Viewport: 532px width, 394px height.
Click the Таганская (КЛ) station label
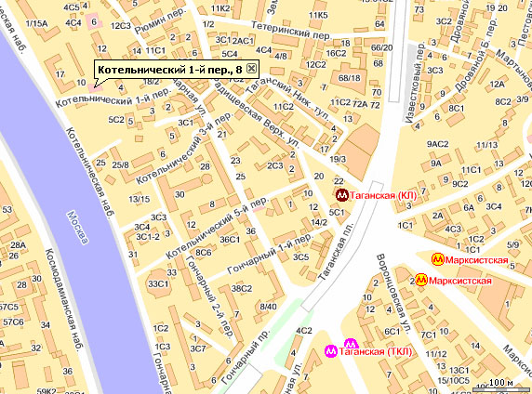382,195
